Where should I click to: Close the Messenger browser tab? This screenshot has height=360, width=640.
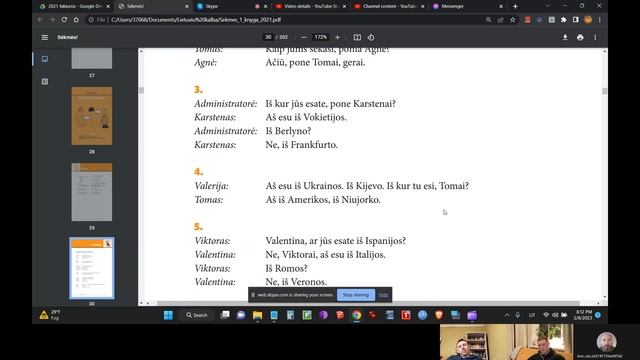coord(501,6)
